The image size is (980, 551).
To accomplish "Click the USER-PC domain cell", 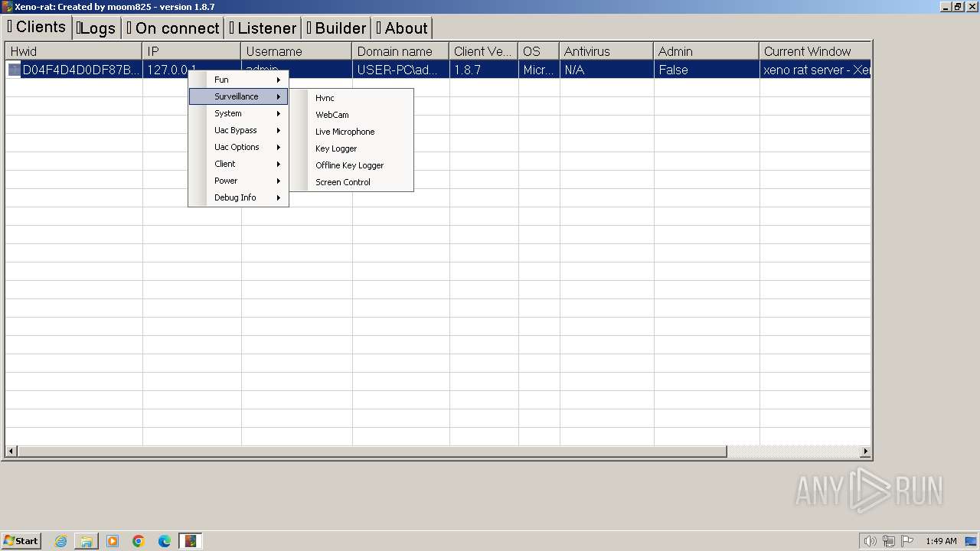I will tap(400, 70).
